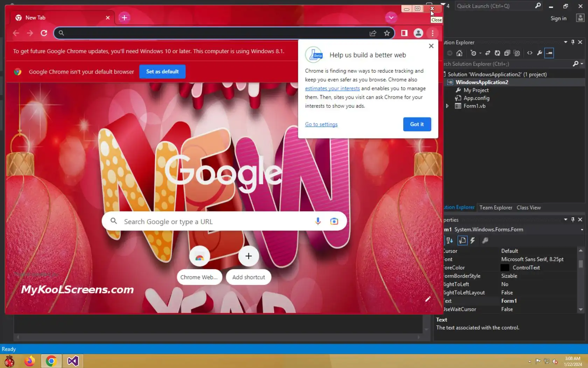Click Google search box on page
The height and width of the screenshot is (368, 588).
click(x=224, y=221)
